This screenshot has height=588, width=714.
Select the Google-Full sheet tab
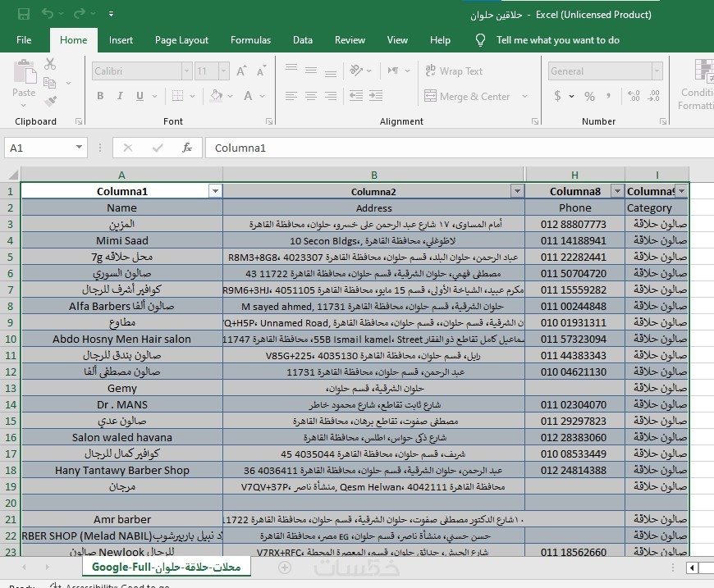(x=167, y=567)
